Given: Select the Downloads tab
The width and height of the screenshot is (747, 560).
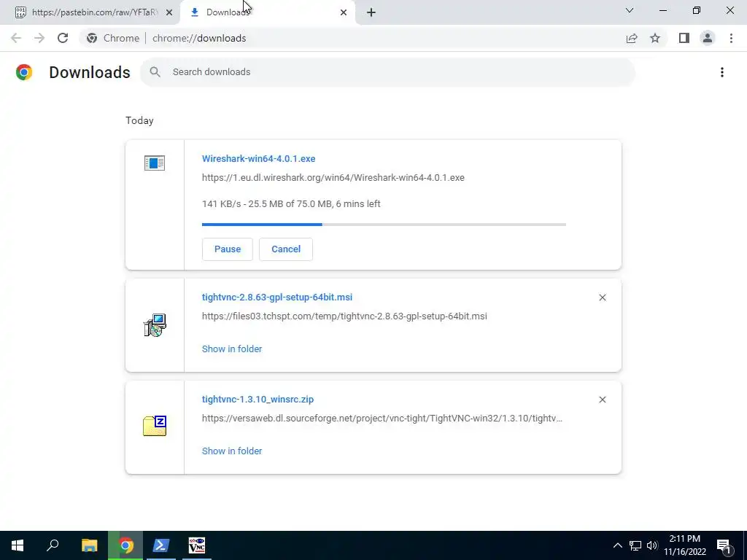Looking at the screenshot, I should (267, 12).
